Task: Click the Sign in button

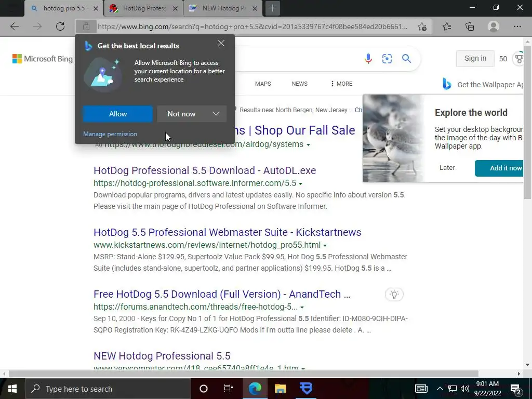Action: pos(475,58)
